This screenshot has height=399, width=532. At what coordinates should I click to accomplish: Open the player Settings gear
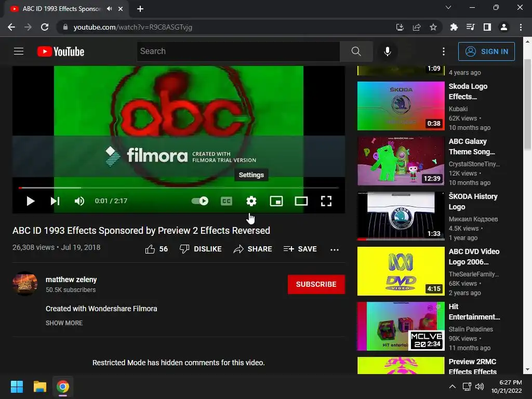(x=251, y=201)
